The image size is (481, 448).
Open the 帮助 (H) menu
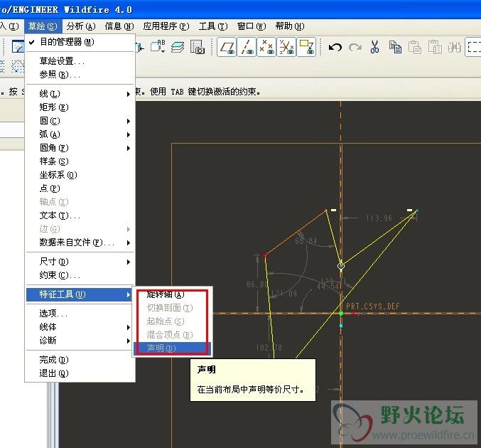(x=290, y=26)
